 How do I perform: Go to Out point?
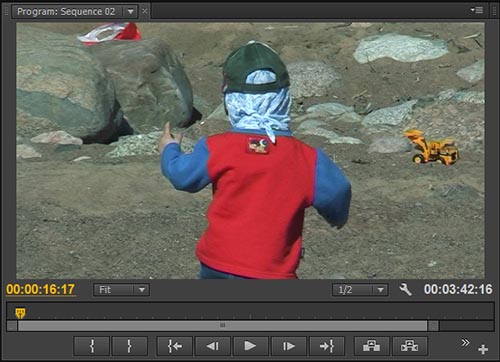click(x=327, y=346)
